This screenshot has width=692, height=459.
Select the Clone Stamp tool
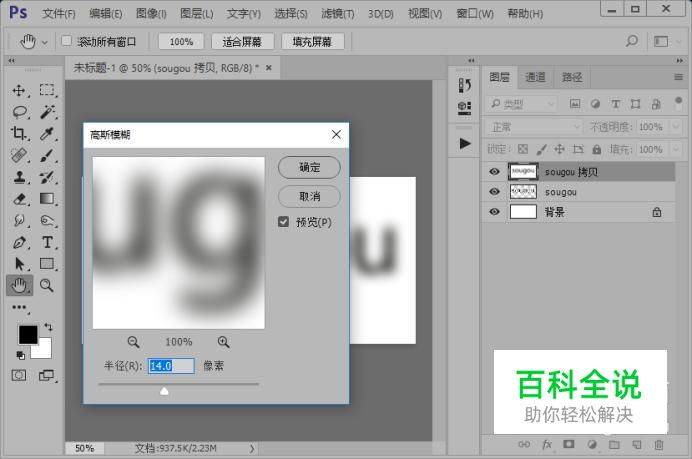click(x=19, y=177)
